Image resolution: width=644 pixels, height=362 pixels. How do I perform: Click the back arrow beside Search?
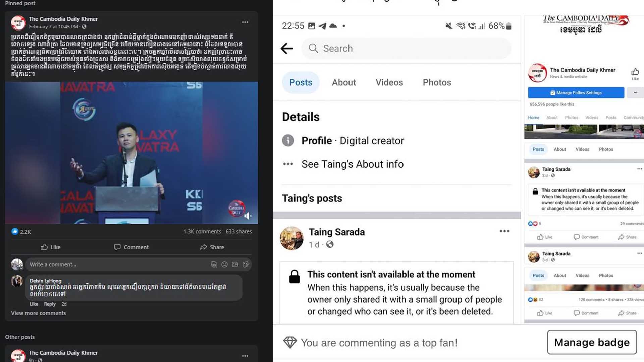pyautogui.click(x=287, y=49)
